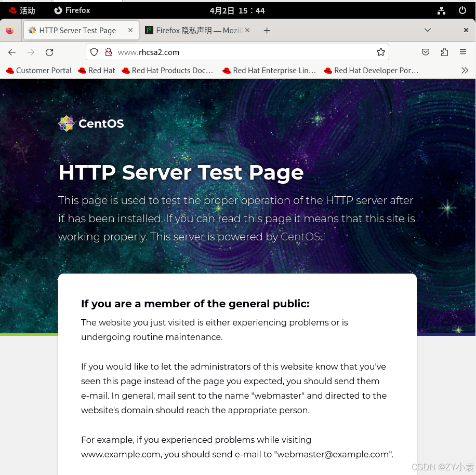Open the Pocket save icon
Viewport: 476px width, 475px height.
pyautogui.click(x=425, y=52)
